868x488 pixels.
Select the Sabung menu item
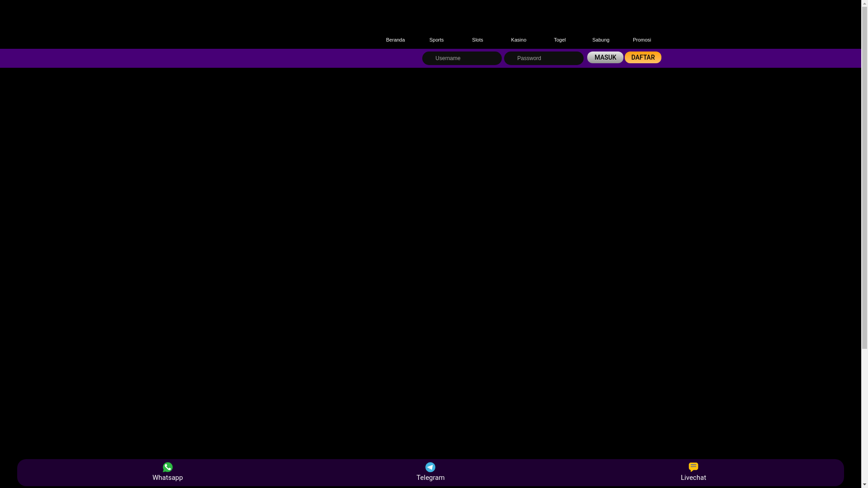(601, 40)
